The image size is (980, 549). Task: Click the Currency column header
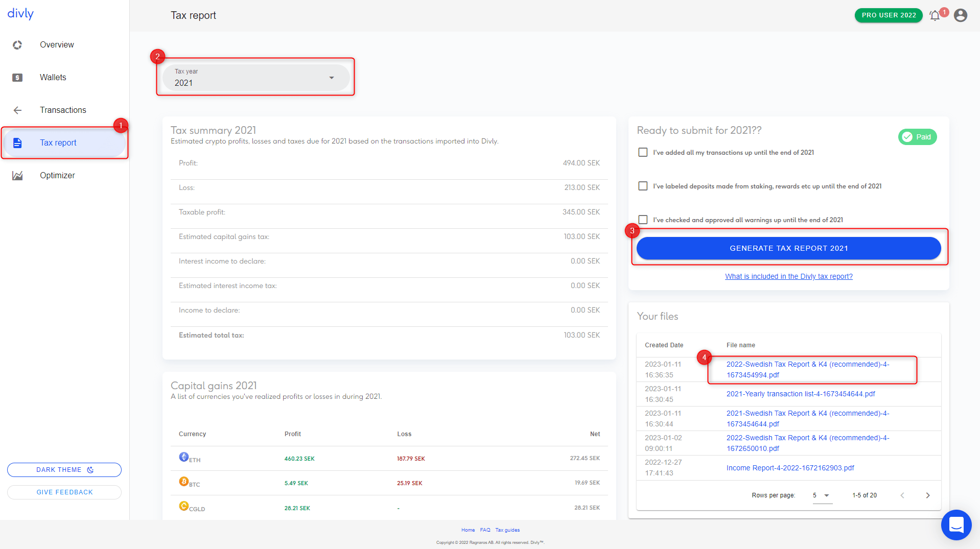pos(192,434)
